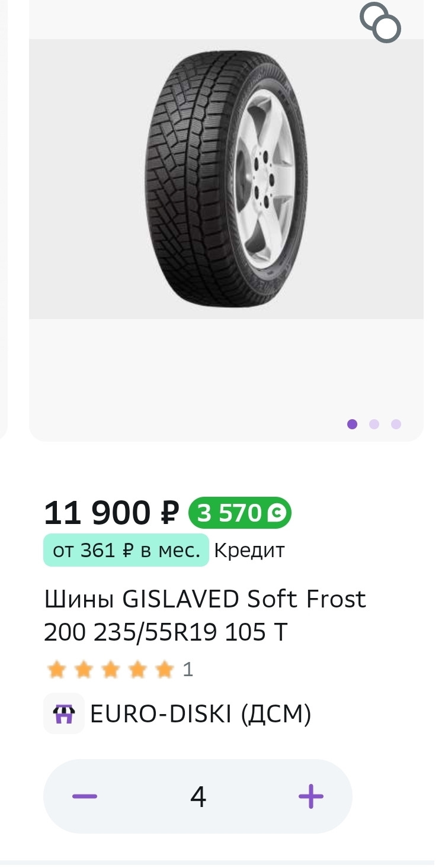The width and height of the screenshot is (445, 868).
Task: Tap the quantity field showing 4
Action: pyautogui.click(x=198, y=796)
